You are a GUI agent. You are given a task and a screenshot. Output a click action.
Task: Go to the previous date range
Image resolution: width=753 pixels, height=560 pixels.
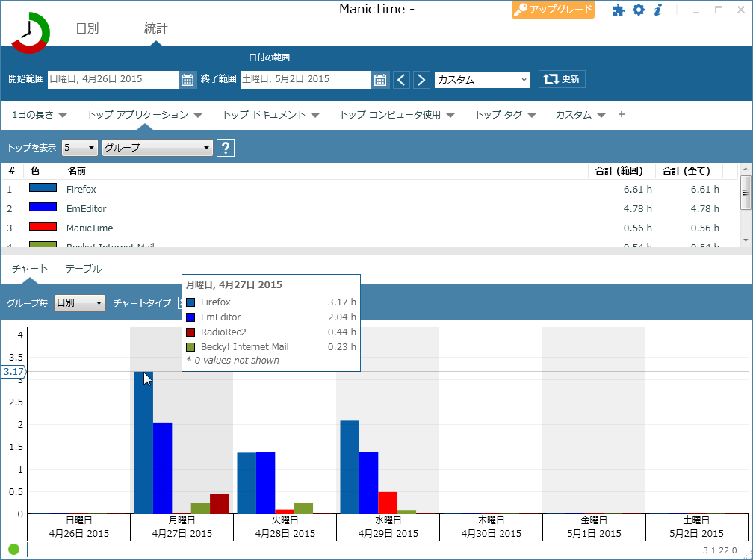(401, 80)
